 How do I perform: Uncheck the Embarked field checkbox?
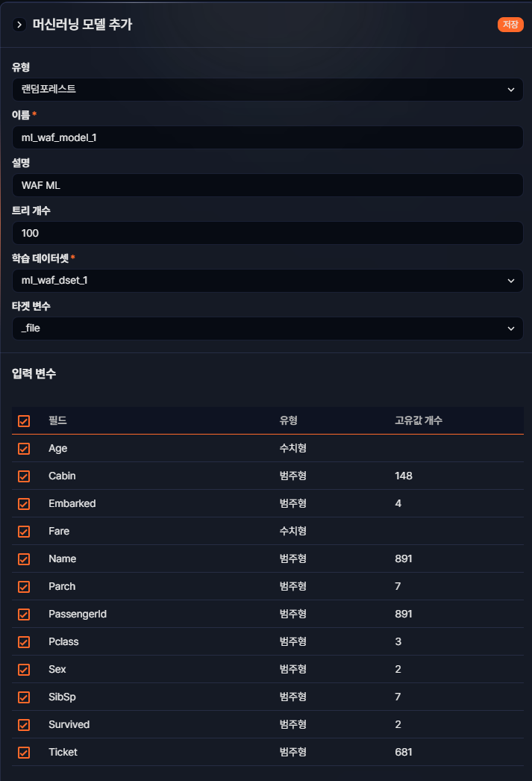click(23, 503)
